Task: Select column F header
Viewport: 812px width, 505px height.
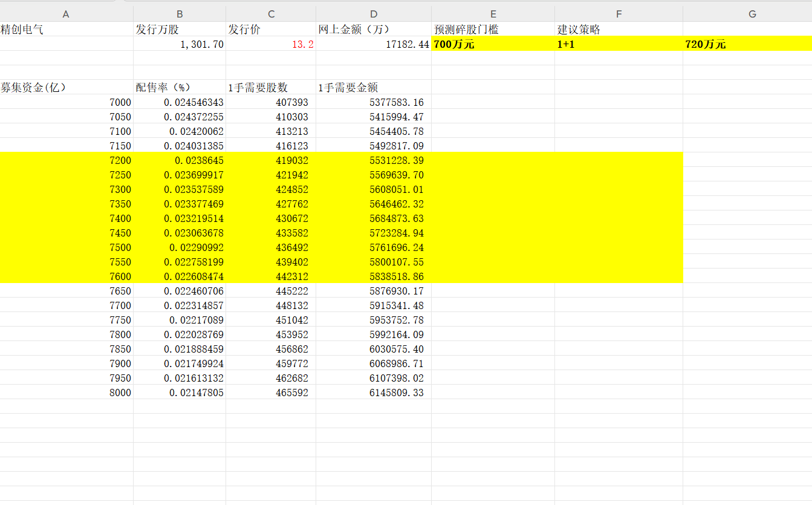Action: (619, 14)
